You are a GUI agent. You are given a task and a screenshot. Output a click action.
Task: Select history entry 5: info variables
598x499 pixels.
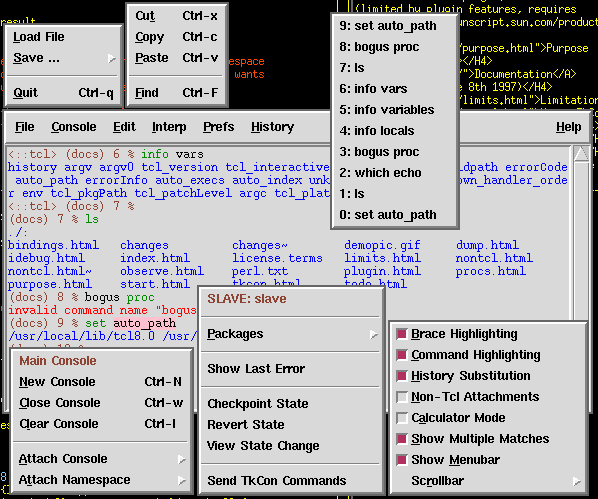click(x=395, y=110)
